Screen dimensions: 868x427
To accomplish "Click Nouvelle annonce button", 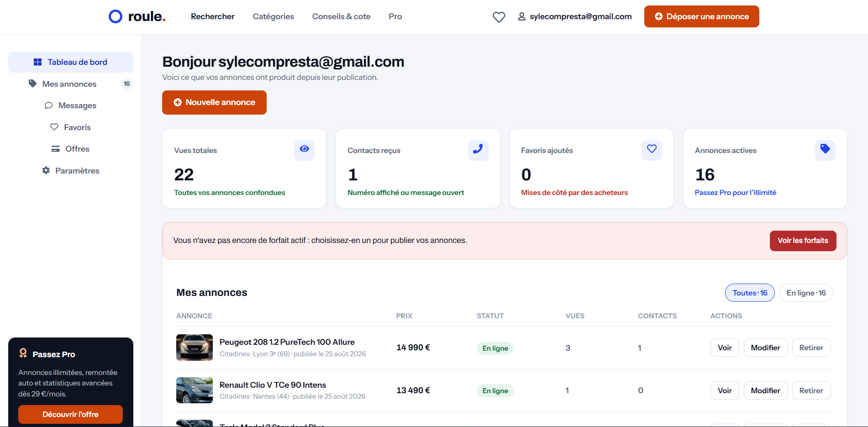I will 214,102.
